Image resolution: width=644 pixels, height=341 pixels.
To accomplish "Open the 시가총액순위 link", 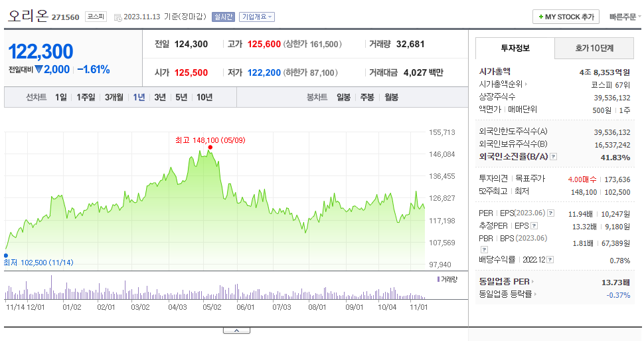I will coord(503,84).
